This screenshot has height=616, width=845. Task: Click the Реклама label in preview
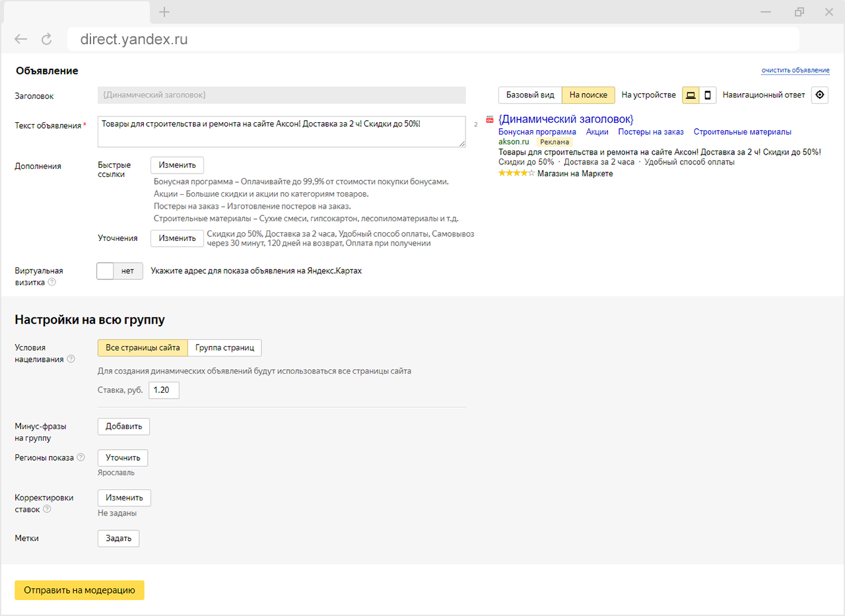coord(554,142)
